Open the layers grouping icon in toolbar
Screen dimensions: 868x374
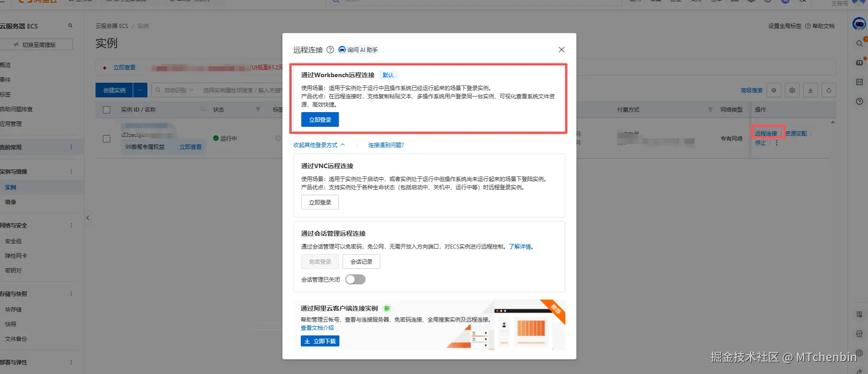click(x=774, y=90)
